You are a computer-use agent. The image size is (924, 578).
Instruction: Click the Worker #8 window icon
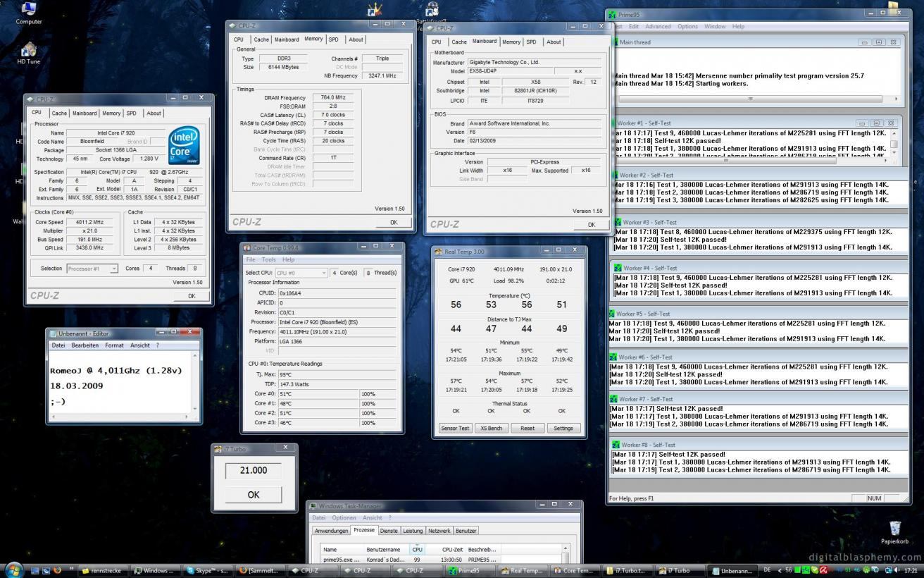click(616, 445)
